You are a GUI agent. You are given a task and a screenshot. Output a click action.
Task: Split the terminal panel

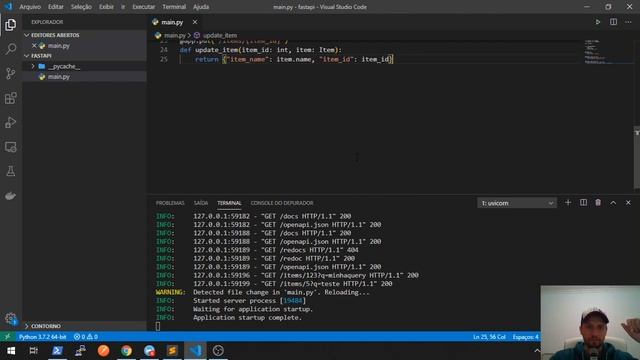(583, 203)
